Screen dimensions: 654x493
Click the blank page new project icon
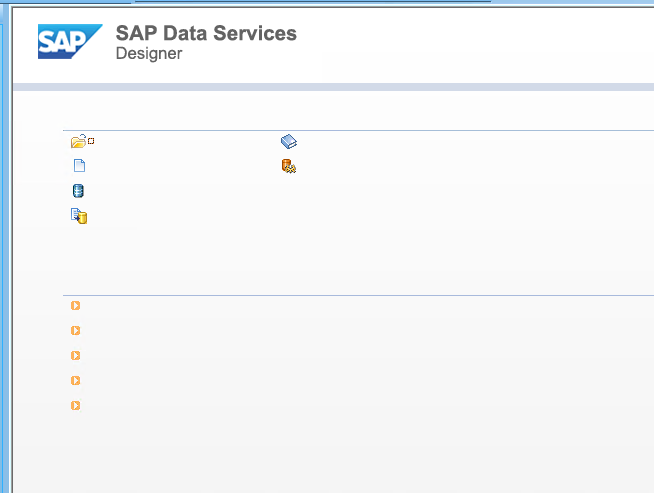coord(79,166)
